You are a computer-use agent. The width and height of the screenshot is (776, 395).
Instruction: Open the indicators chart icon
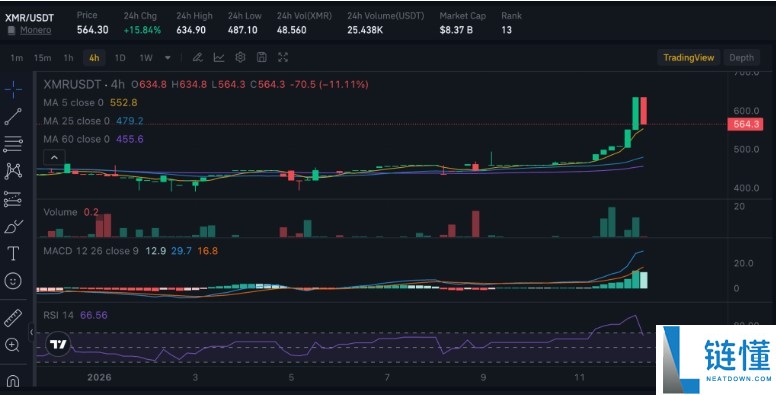click(x=219, y=57)
